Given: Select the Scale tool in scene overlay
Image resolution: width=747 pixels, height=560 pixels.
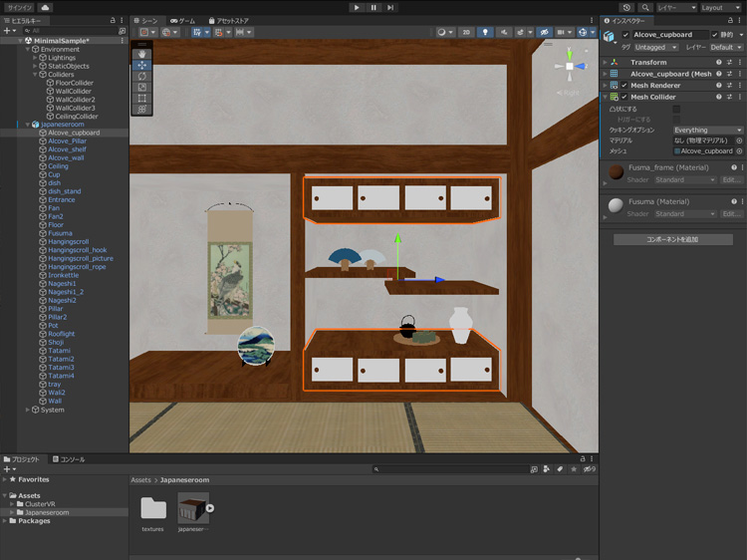Looking at the screenshot, I should click(141, 88).
